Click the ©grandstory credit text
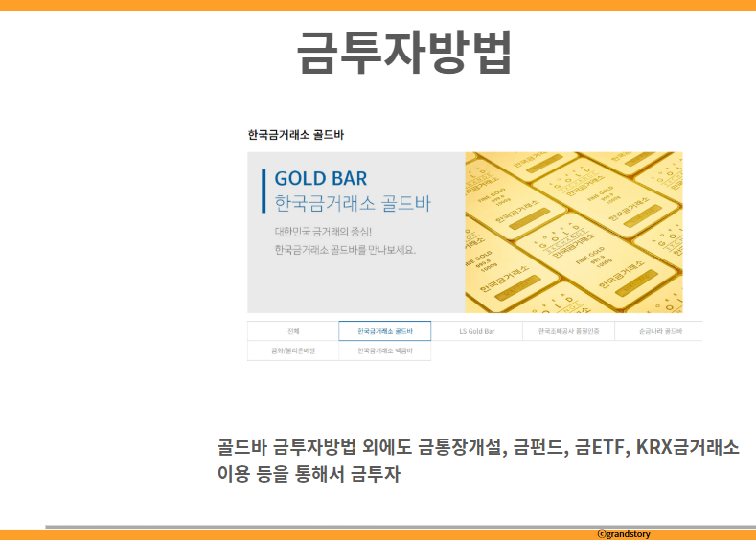 624,534
